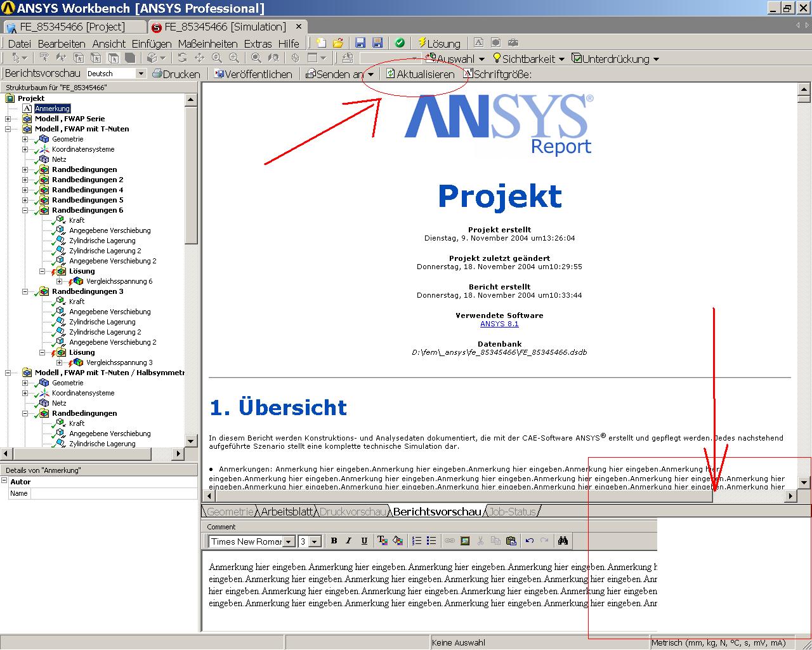Open the Extras menu

[x=258, y=44]
